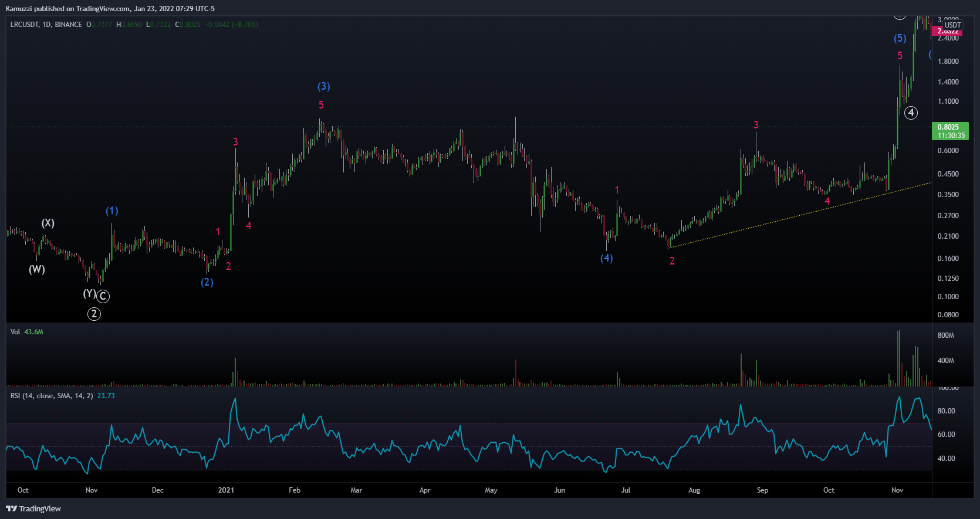Click the 0.1000 price axis level
The image size is (980, 519).
pyautogui.click(x=948, y=297)
